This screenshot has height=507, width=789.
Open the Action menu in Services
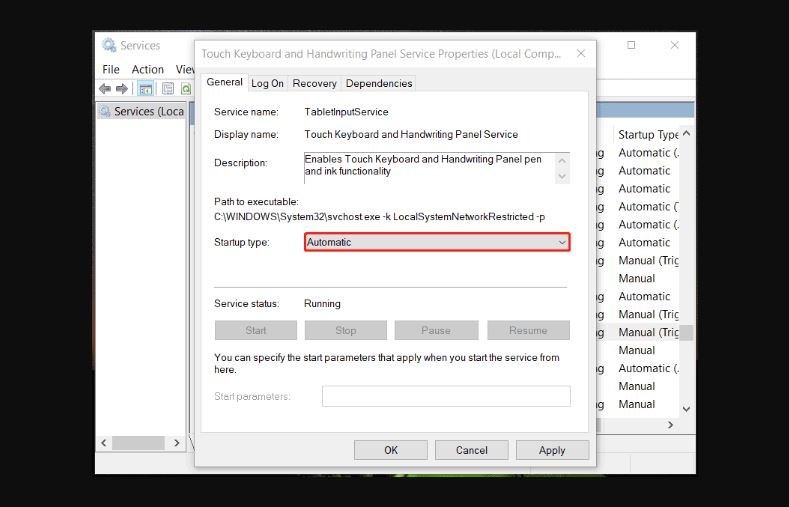pos(147,69)
